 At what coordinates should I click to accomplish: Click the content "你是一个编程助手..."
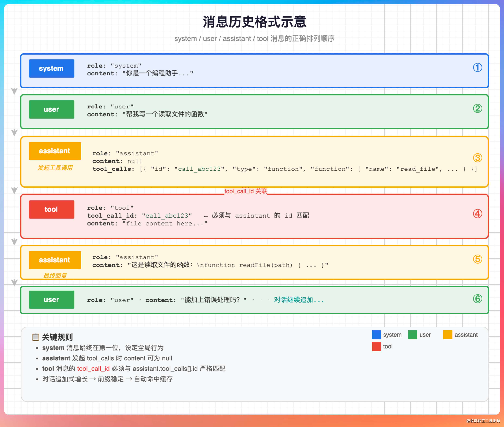158,73
